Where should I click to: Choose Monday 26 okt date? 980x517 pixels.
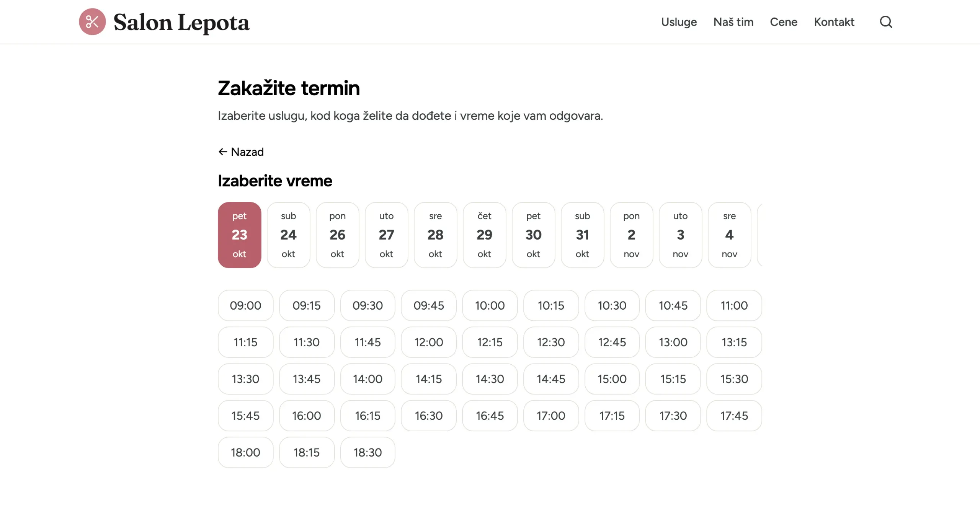[337, 235]
